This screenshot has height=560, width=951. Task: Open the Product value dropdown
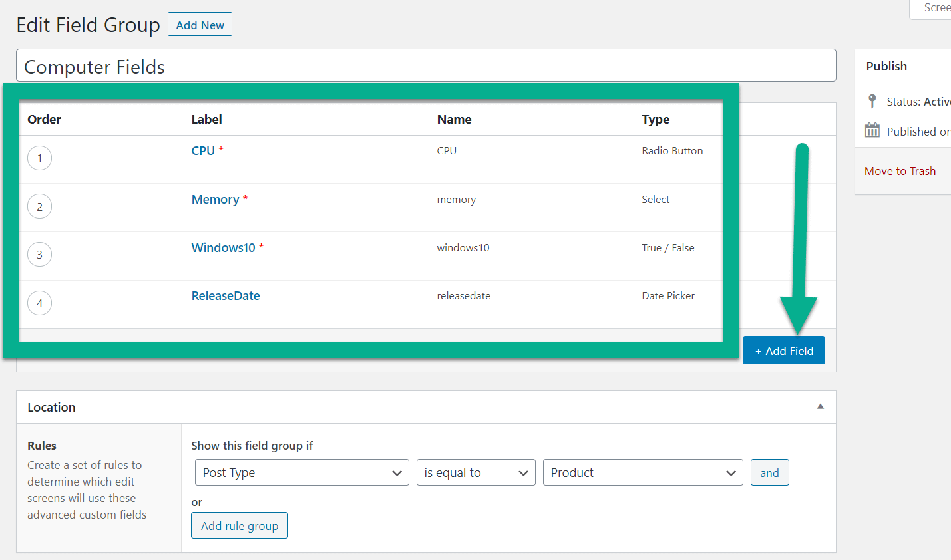(643, 472)
